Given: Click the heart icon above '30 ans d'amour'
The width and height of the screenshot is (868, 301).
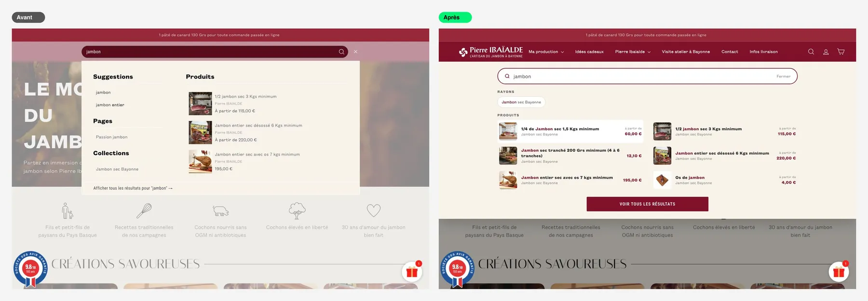Looking at the screenshot, I should pyautogui.click(x=374, y=210).
